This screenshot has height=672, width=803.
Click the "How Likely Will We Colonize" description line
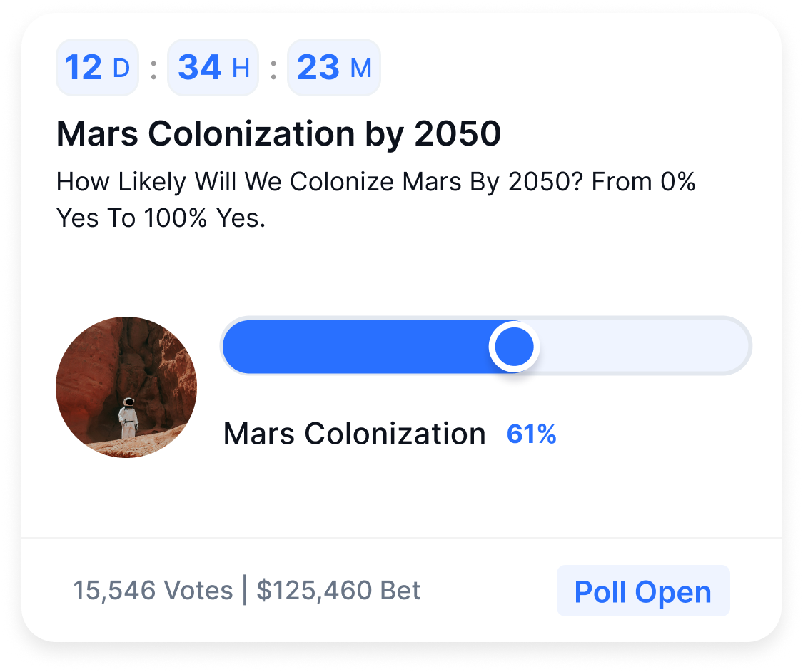pyautogui.click(x=375, y=182)
